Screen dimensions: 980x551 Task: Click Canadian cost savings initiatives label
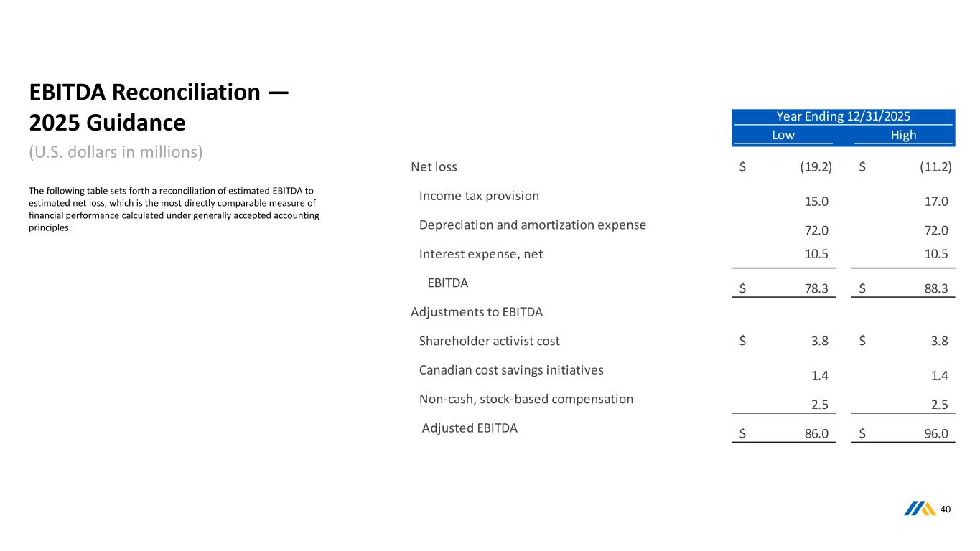(x=511, y=370)
